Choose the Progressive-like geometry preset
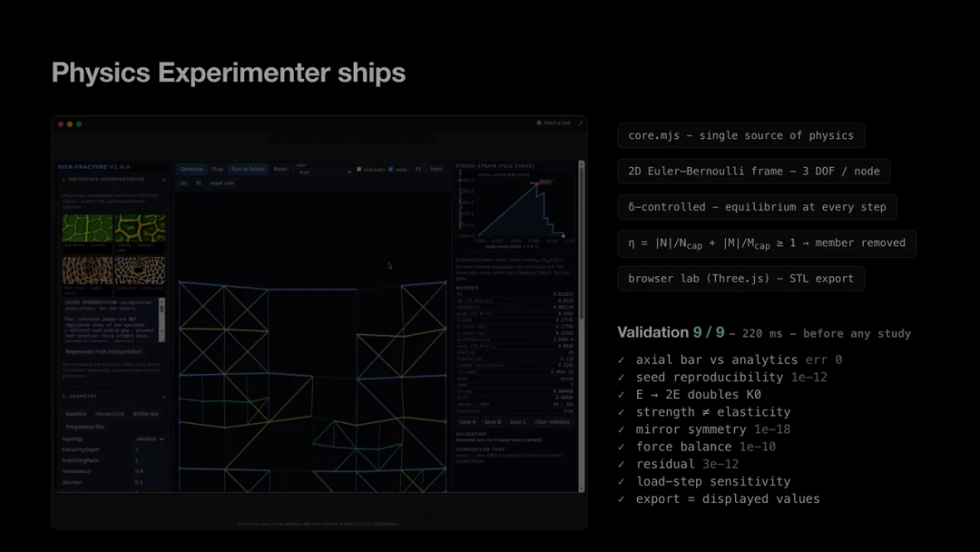 point(84,427)
